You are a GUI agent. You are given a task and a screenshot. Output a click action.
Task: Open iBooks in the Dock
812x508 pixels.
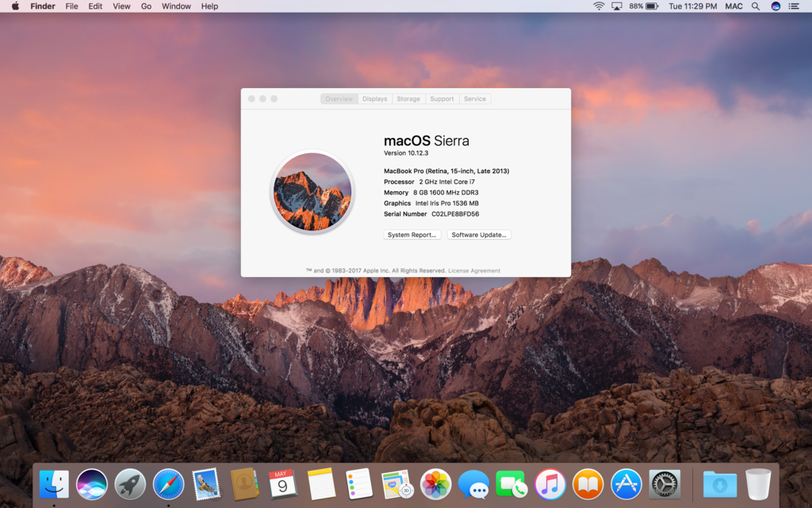[x=588, y=484]
